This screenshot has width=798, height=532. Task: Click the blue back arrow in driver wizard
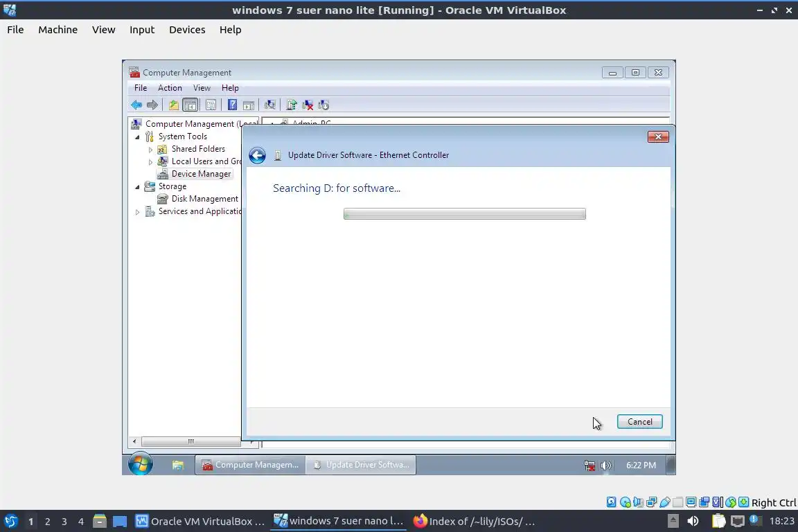tap(258, 155)
